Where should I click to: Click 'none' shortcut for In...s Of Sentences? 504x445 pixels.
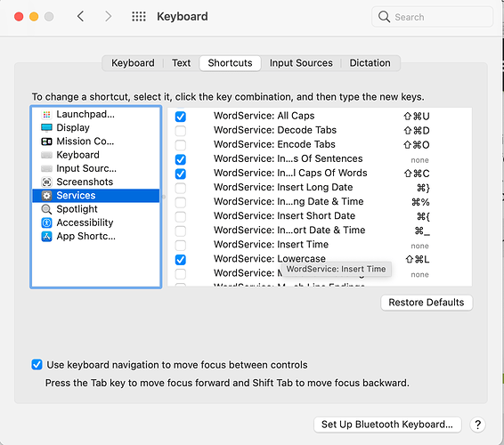pos(419,160)
